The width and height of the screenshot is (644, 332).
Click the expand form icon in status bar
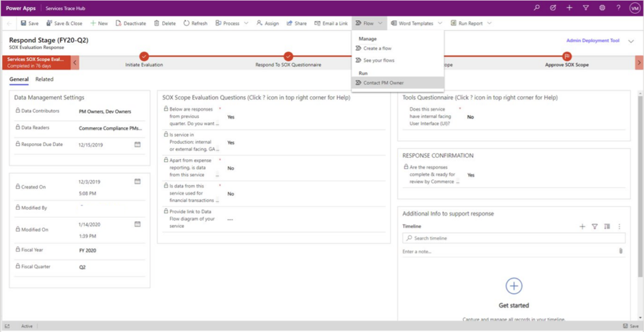point(7,326)
